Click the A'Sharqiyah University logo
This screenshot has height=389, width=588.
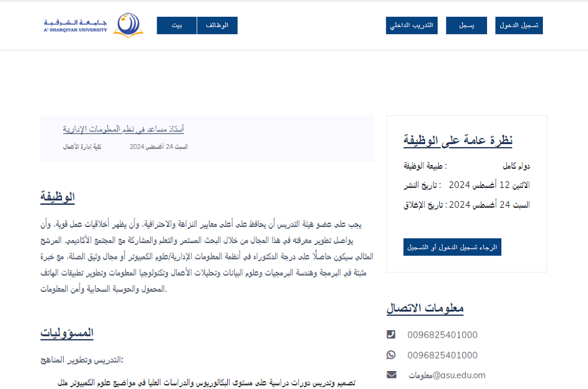pos(93,25)
